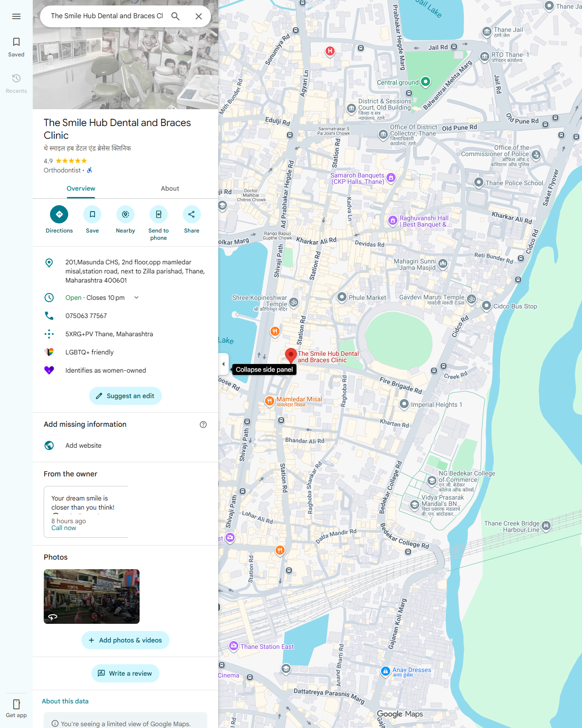Copy plus code 5XRG+PV Thane
Viewport: 582px width, 728px height.
click(x=125, y=334)
